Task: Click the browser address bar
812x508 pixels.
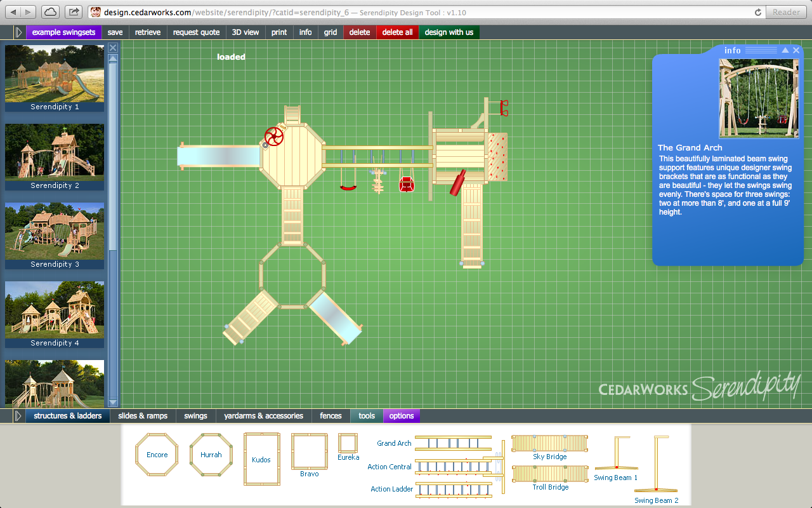Action: pyautogui.click(x=425, y=12)
